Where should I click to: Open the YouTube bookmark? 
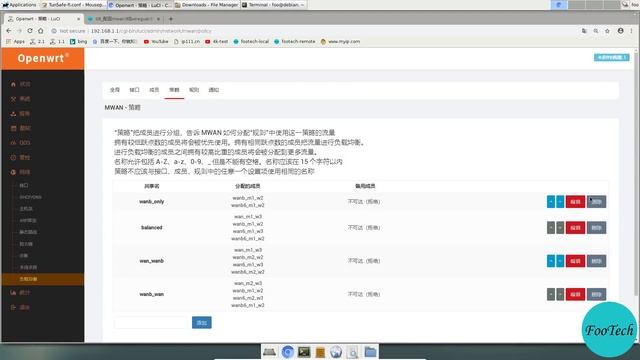pos(156,41)
